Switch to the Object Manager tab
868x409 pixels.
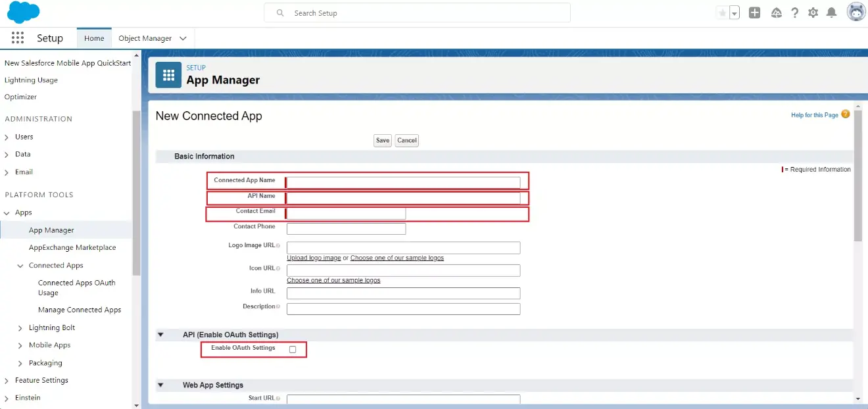(x=145, y=38)
